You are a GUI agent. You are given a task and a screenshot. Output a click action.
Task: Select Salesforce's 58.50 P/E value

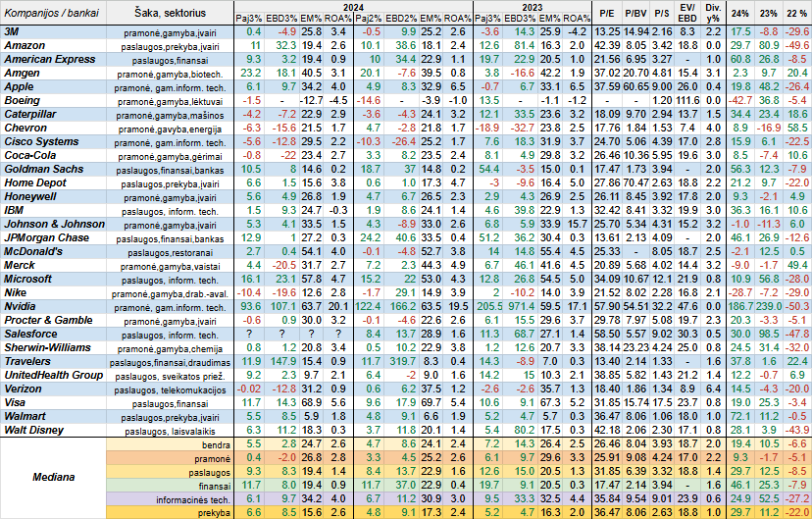(x=607, y=335)
